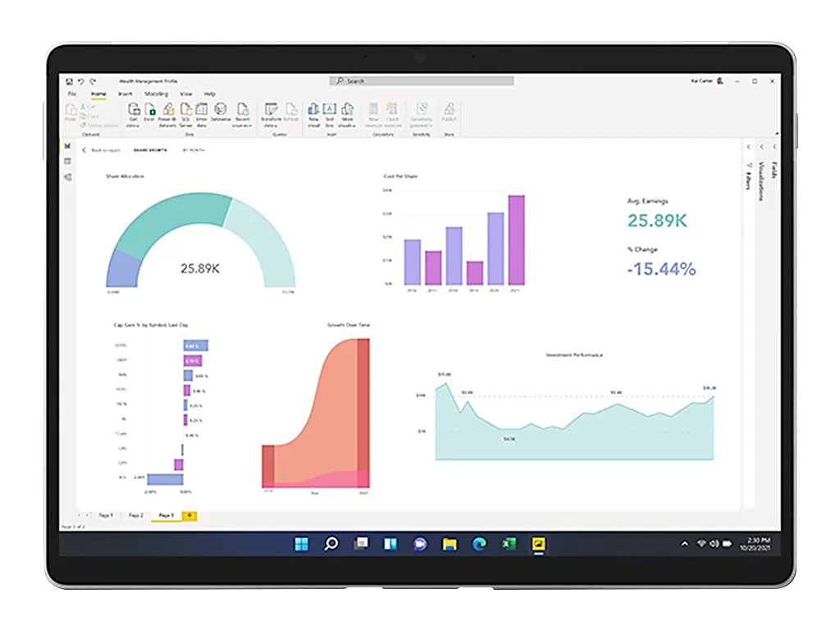Open the Get data source menu
The image size is (840, 630).
pos(133,112)
